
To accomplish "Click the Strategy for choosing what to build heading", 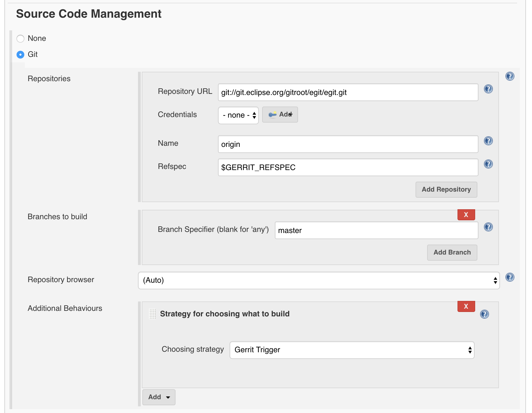I will pyautogui.click(x=225, y=314).
